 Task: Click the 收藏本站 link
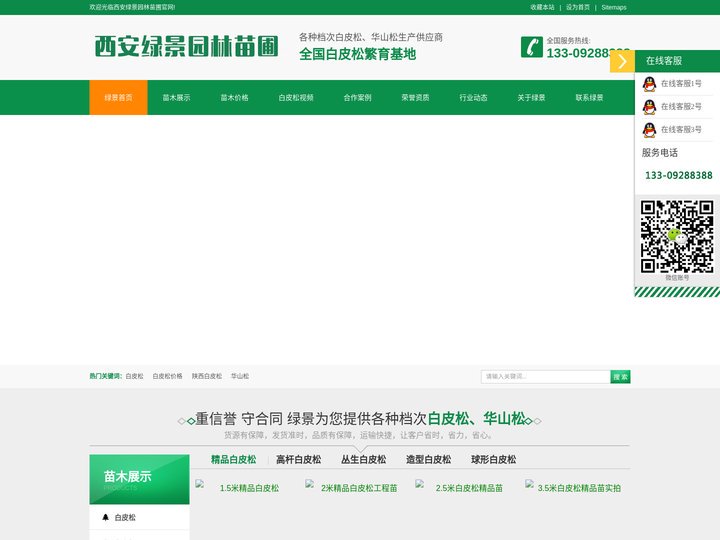point(542,7)
